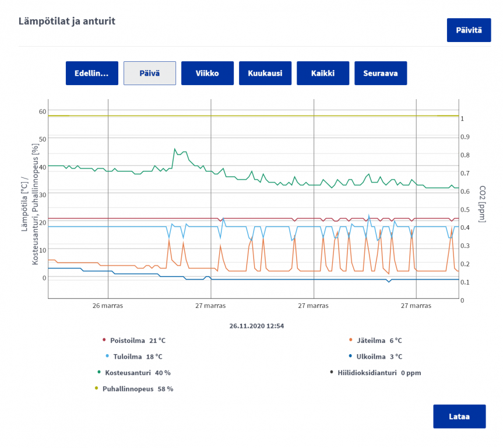The height and width of the screenshot is (448, 503).
Task: Toggle the Tuloilma series light blue dot
Action: [107, 356]
